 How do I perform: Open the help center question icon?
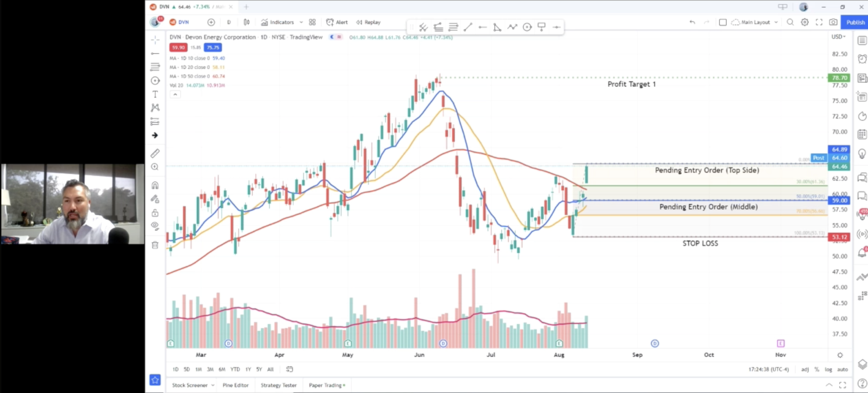[x=862, y=384]
